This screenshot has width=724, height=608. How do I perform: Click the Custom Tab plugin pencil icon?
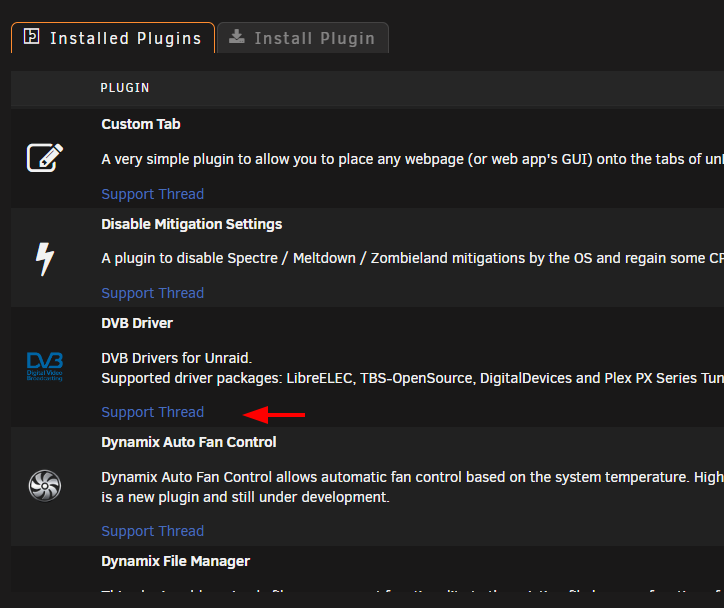coord(45,158)
